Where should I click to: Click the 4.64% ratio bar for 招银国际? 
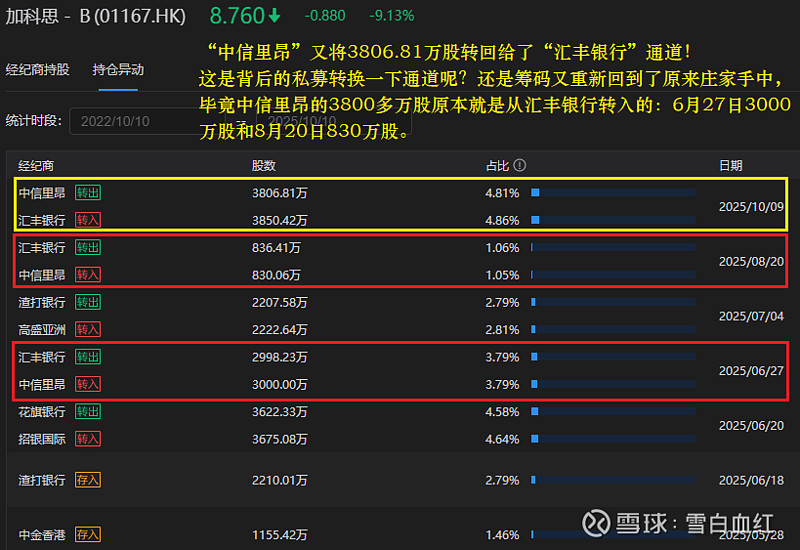(613, 439)
